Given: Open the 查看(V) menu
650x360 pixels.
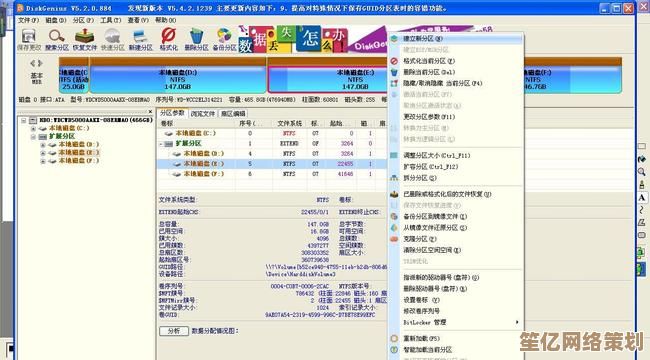Looking at the screenshot, I should 138,20.
